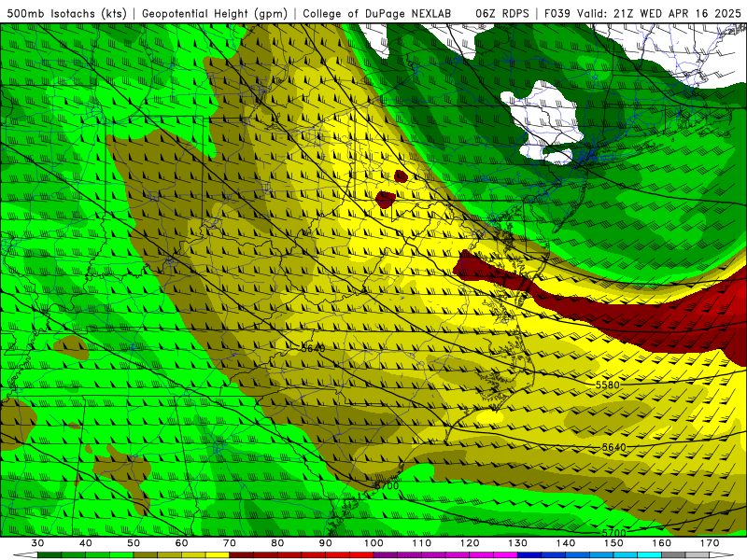
Task: Pick the olive swatch starting at 50
Action: (146, 556)
